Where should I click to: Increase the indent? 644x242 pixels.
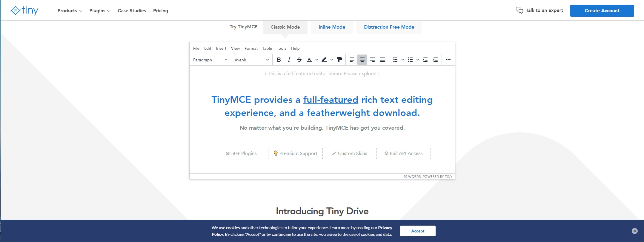(x=436, y=60)
